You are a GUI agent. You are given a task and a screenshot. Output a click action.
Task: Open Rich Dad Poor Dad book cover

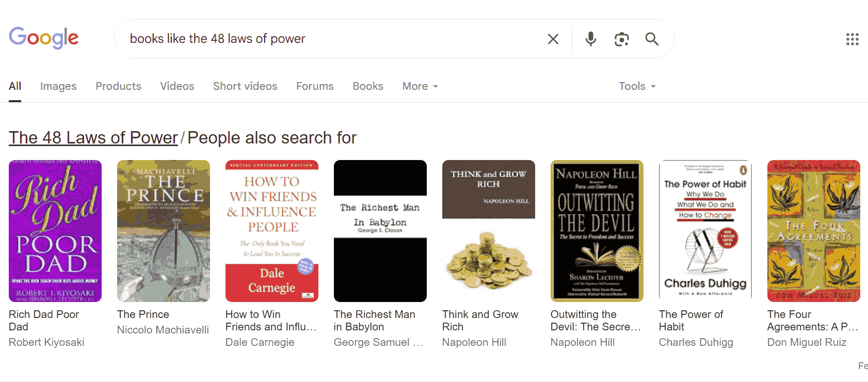[x=55, y=231]
